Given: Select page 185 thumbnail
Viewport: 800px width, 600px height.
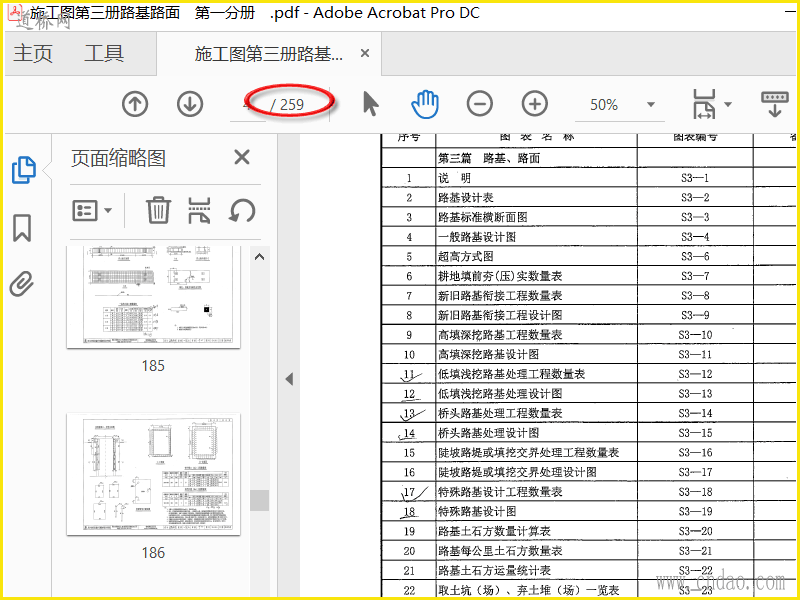Looking at the screenshot, I should [154, 296].
